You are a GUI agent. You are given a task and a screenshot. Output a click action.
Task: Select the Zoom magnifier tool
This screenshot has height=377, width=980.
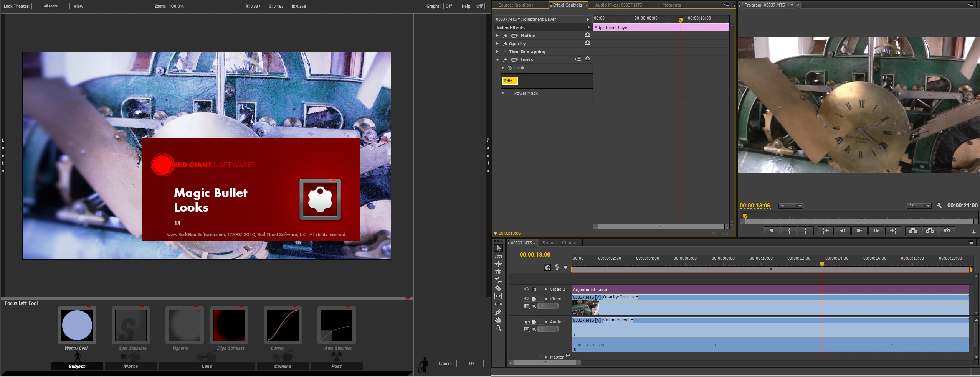point(498,328)
